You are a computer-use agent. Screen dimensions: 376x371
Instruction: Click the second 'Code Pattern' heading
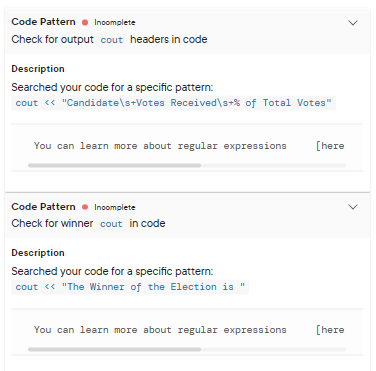pos(43,207)
